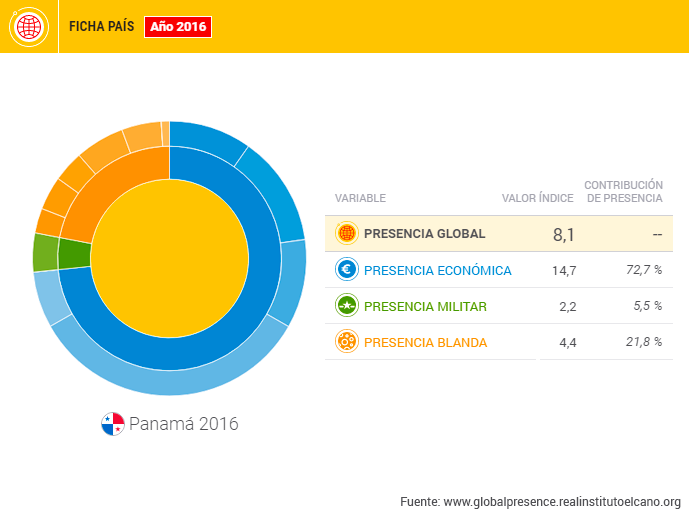
Task: Click the VARIABLE column header
Action: (360, 198)
